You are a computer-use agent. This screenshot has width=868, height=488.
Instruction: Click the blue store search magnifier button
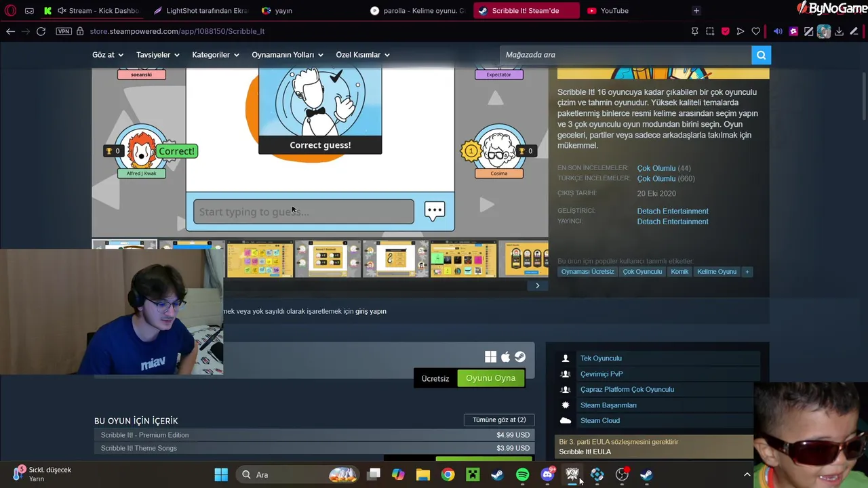(x=761, y=55)
